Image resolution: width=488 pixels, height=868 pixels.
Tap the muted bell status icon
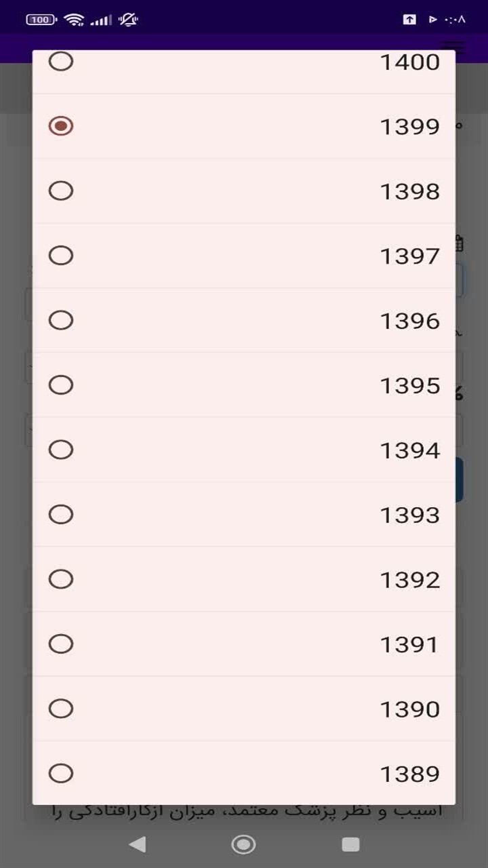[127, 19]
